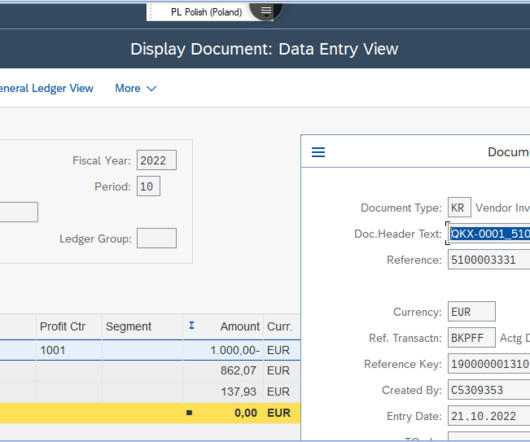Click the PL Polish (Poland) language indicator
The image size is (530, 442).
(x=206, y=13)
